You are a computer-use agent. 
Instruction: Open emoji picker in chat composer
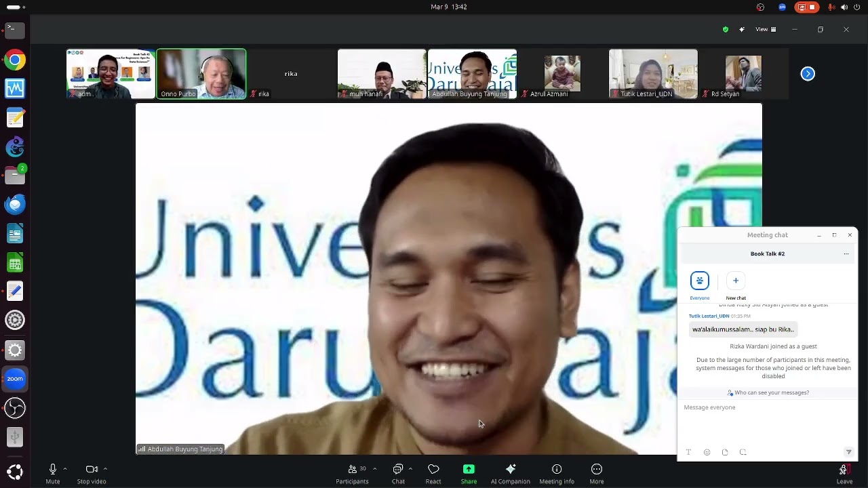tap(707, 452)
